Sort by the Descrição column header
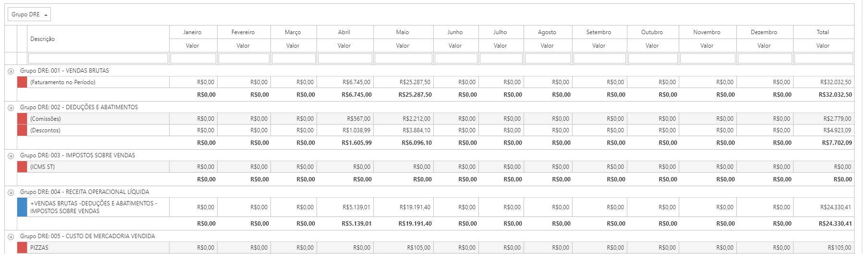The height and width of the screenshot is (254, 868). point(43,39)
